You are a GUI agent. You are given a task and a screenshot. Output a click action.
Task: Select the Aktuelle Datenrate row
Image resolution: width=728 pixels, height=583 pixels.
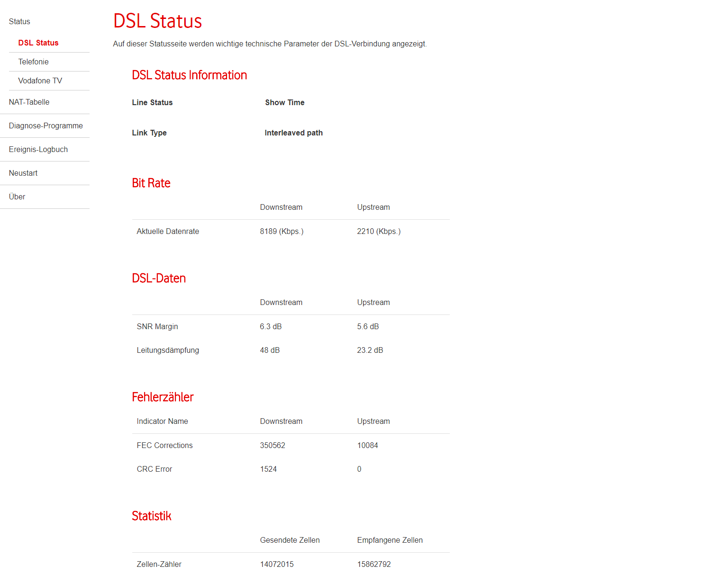point(168,231)
